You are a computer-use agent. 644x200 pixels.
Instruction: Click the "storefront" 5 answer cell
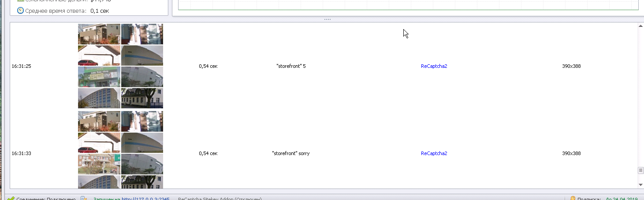pos(291,66)
